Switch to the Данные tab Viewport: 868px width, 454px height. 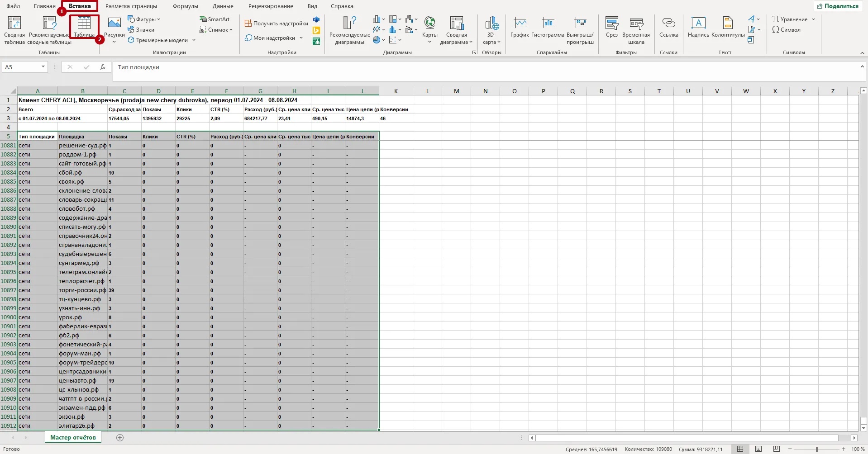(x=223, y=6)
